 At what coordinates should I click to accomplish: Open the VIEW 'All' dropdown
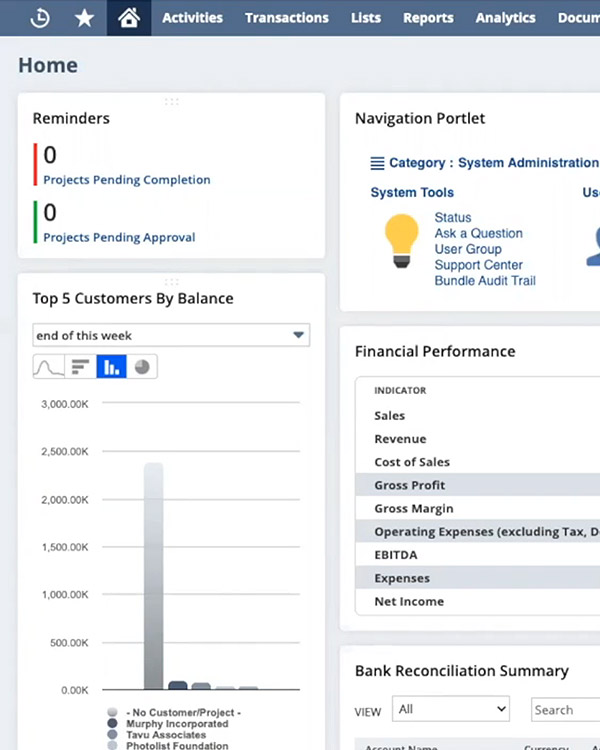point(451,709)
